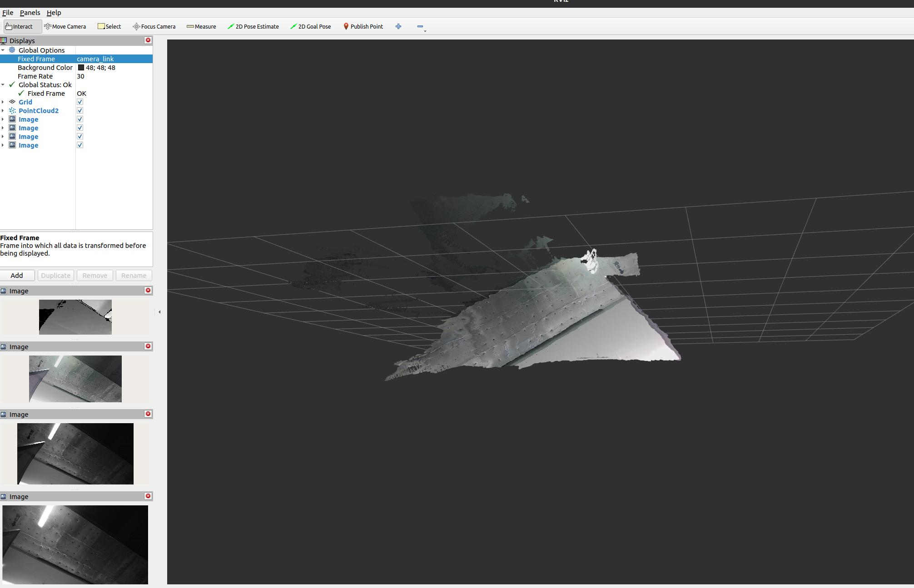The height and width of the screenshot is (588, 914).
Task: Click the Focus Camera tool
Action: [154, 26]
